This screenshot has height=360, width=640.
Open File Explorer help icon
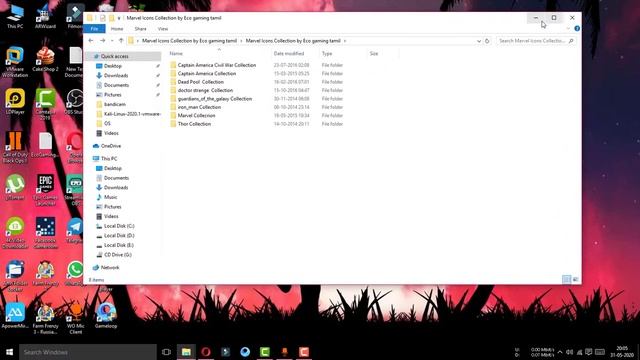pyautogui.click(x=577, y=29)
